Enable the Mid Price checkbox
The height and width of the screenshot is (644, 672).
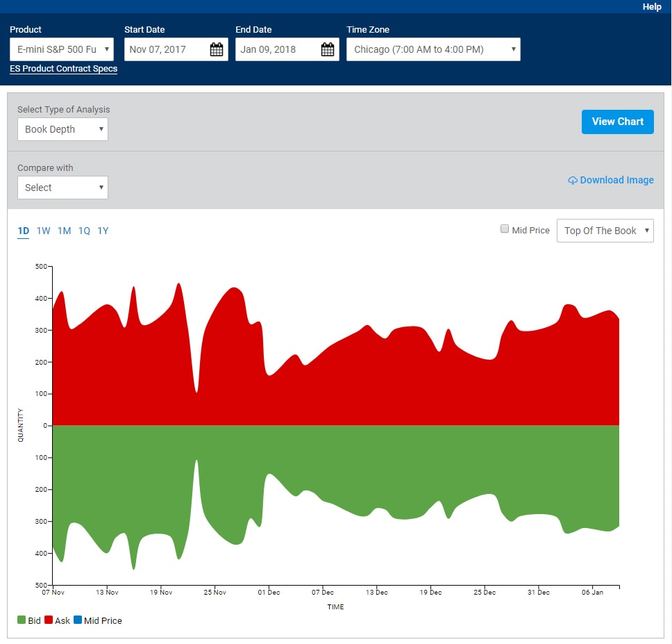505,229
